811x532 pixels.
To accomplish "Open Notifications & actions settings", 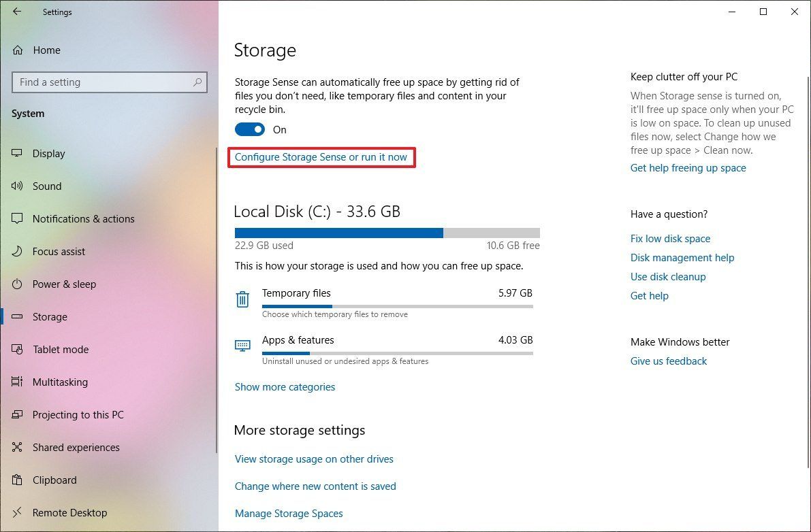I will point(82,218).
